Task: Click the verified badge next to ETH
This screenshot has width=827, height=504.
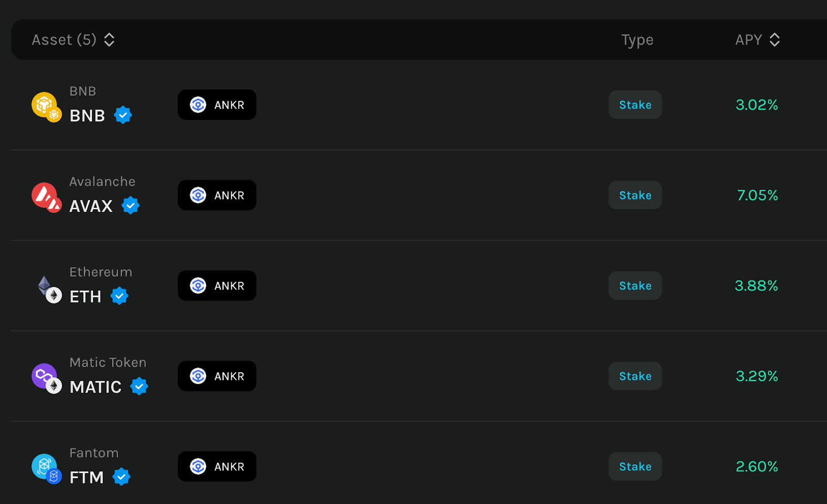Action: pos(119,296)
